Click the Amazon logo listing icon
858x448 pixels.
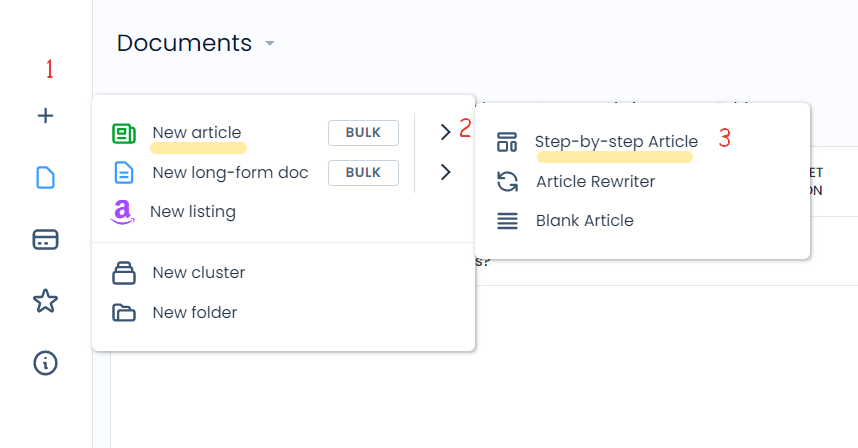click(123, 212)
